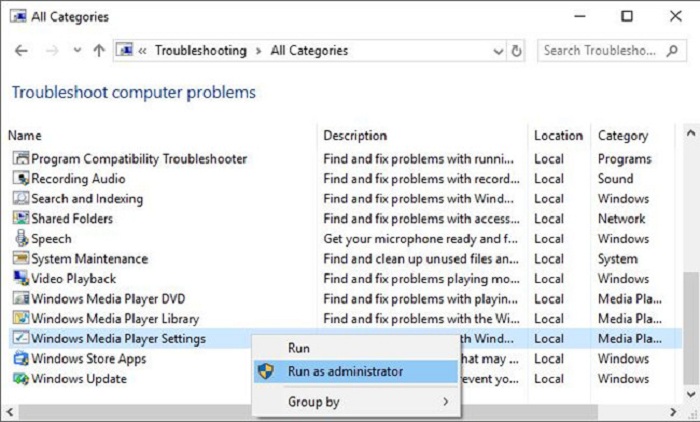Click the Troubleshooting breadcrumb
The height and width of the screenshot is (422, 700).
click(x=200, y=50)
